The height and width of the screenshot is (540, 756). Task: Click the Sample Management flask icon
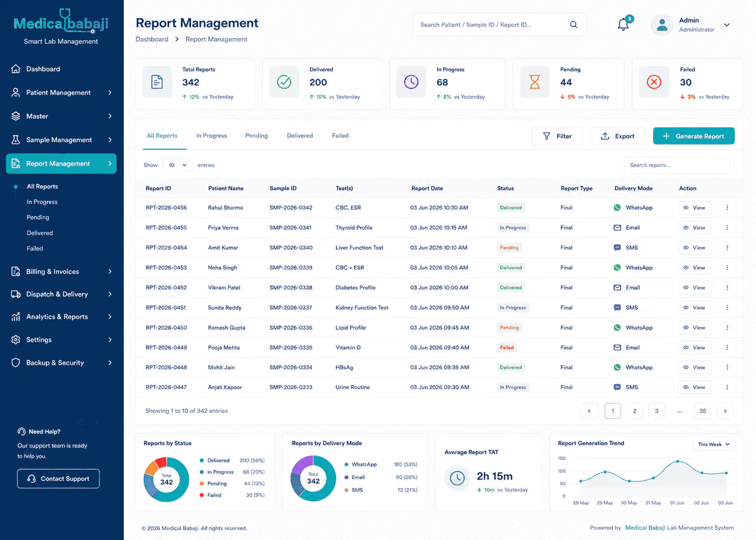16,140
